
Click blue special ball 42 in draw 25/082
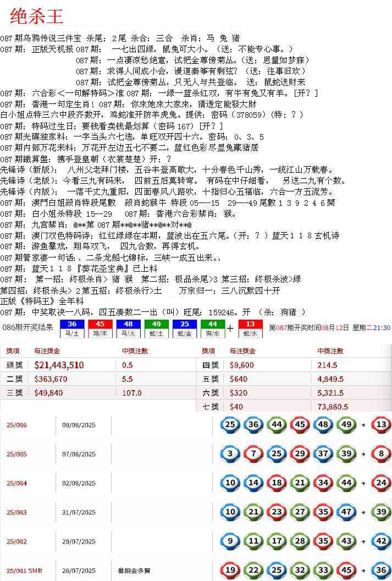[x=380, y=541]
